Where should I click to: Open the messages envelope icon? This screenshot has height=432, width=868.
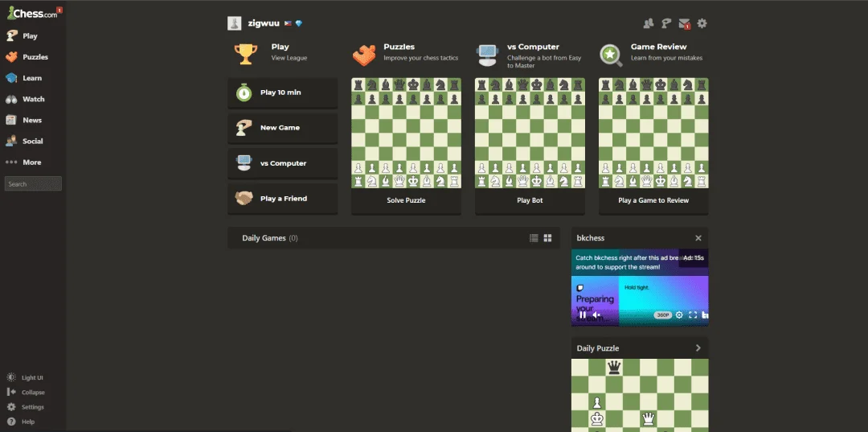pyautogui.click(x=684, y=24)
